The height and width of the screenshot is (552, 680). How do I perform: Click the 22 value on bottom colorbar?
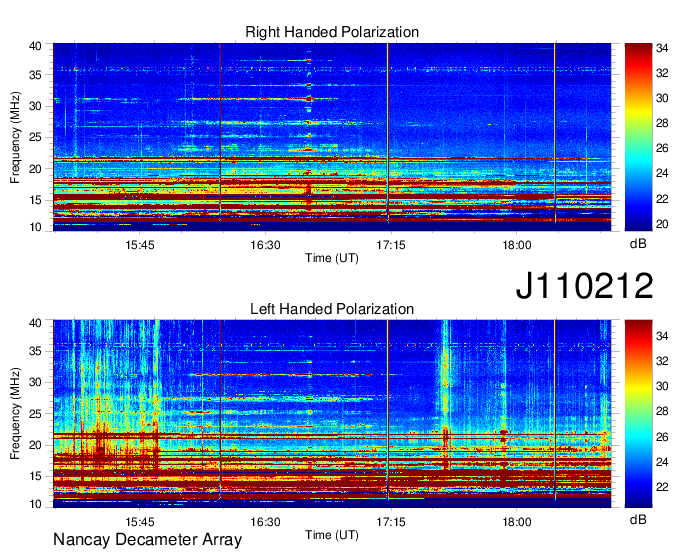[662, 487]
